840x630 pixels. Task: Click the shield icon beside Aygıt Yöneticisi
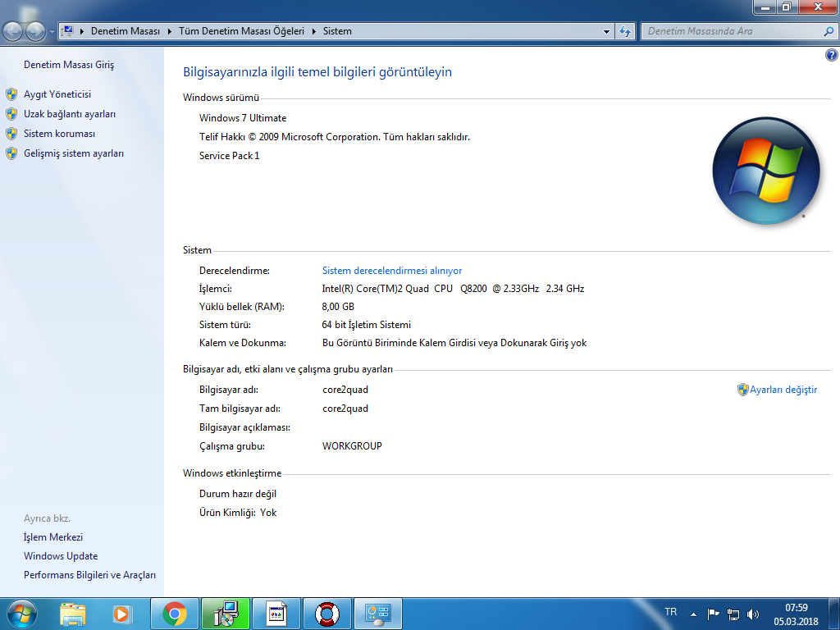point(11,95)
